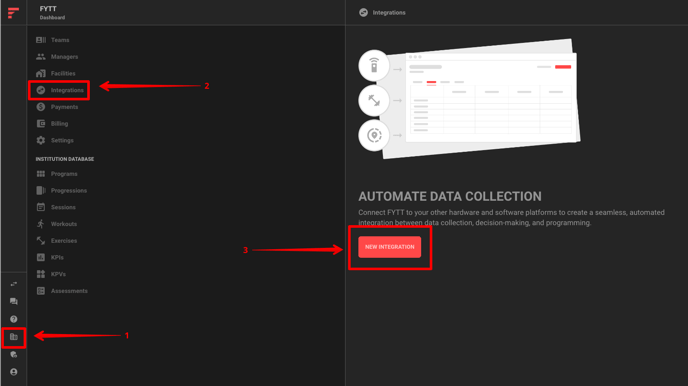This screenshot has height=386, width=688.
Task: Open the Managers menu item
Action: [x=57, y=57]
